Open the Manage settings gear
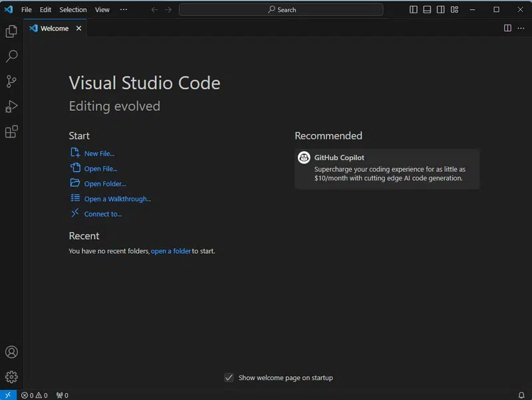532x400 pixels. [x=11, y=376]
